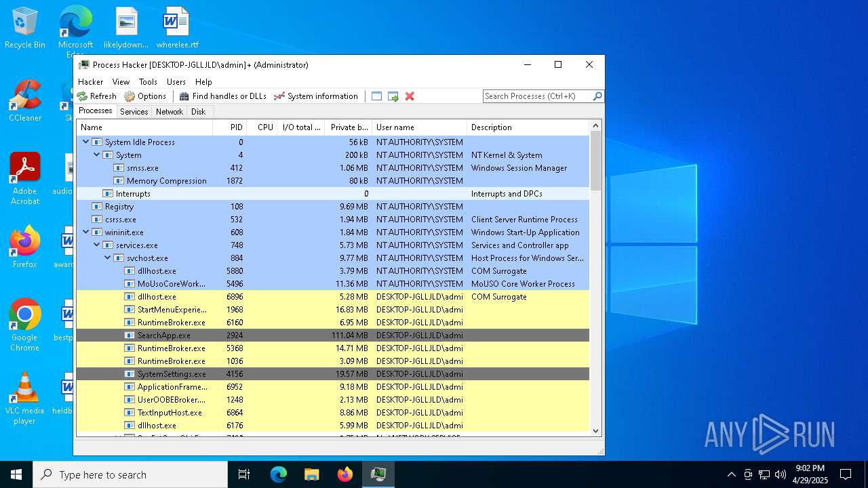This screenshot has width=868, height=488.
Task: Open the Windows Start button
Action: pos(16,474)
